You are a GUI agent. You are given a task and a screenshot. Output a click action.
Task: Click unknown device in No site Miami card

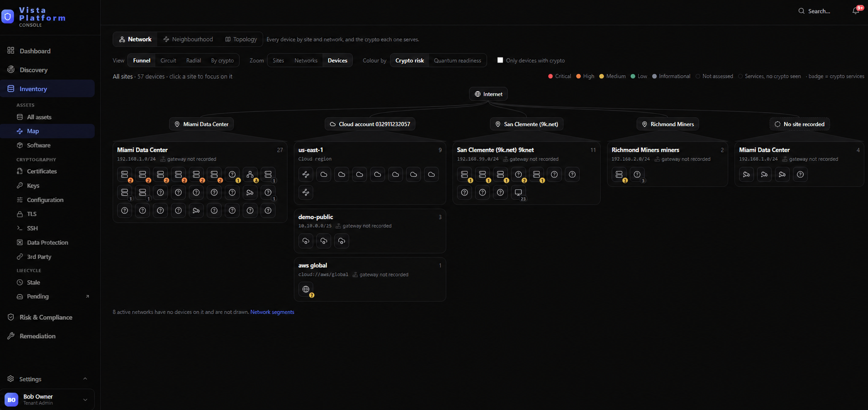click(x=800, y=175)
